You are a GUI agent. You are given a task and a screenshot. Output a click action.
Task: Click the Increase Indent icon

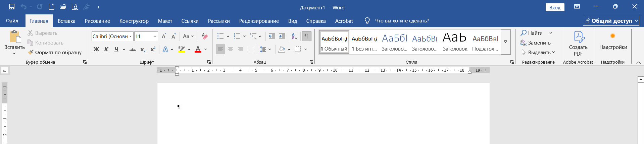282,36
